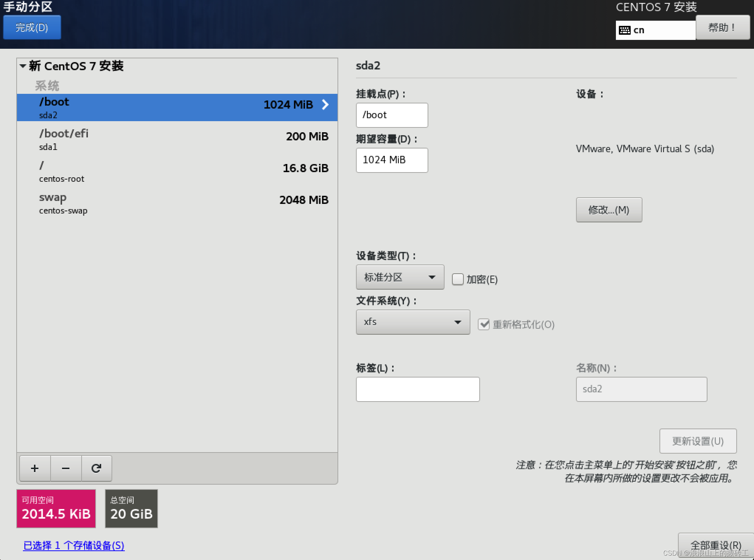Open the 已选择 1 个存储设备(S) link

tap(74, 546)
